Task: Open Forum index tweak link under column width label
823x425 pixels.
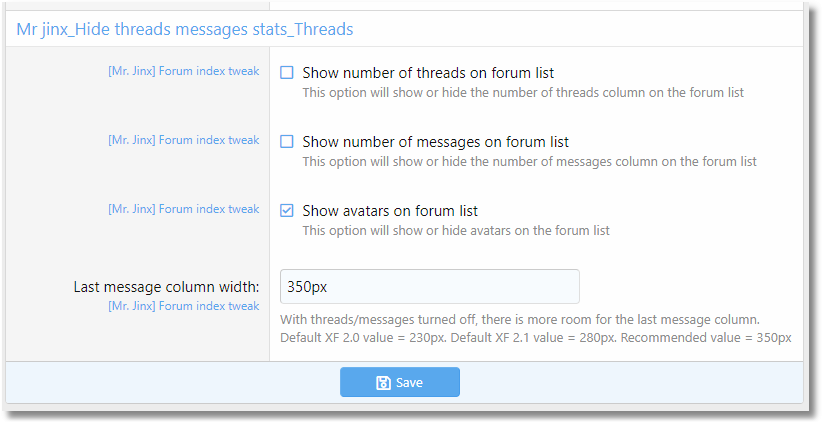Action: click(184, 306)
